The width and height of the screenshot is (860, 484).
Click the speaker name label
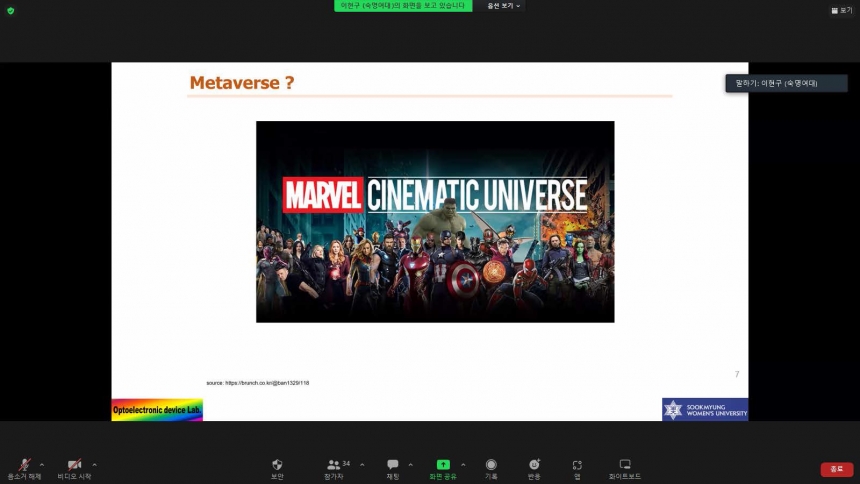pyautogui.click(x=786, y=83)
